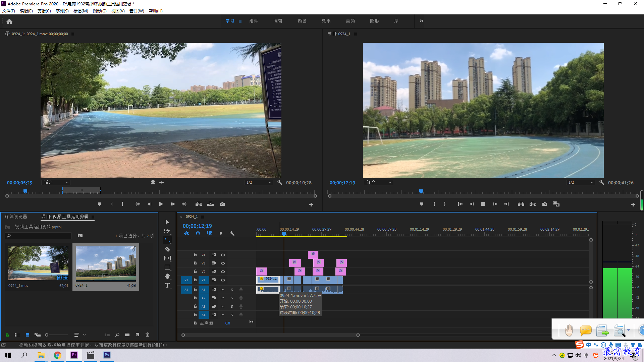Export frame from Source monitor

click(222, 204)
